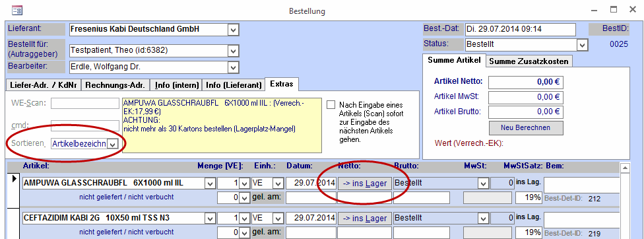Click the Best.-Dat date field
Image resolution: width=644 pixels, height=239 pixels.
pyautogui.click(x=521, y=30)
